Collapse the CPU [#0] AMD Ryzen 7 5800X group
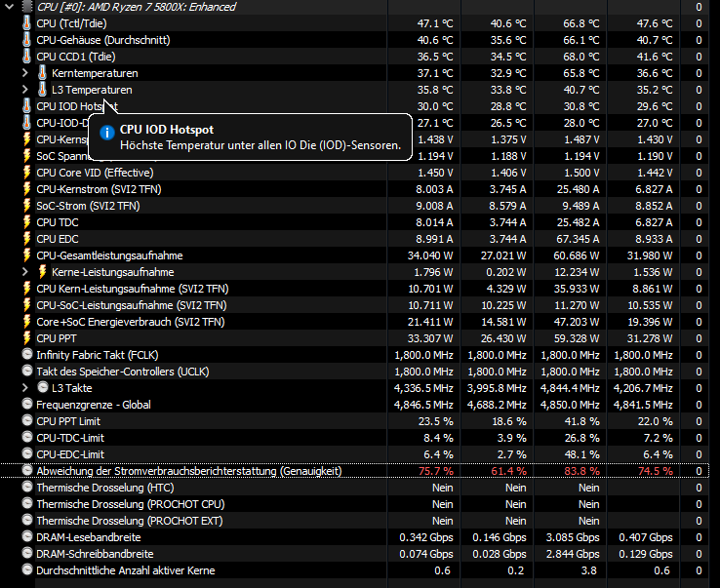This screenshot has width=720, height=588. point(9,7)
